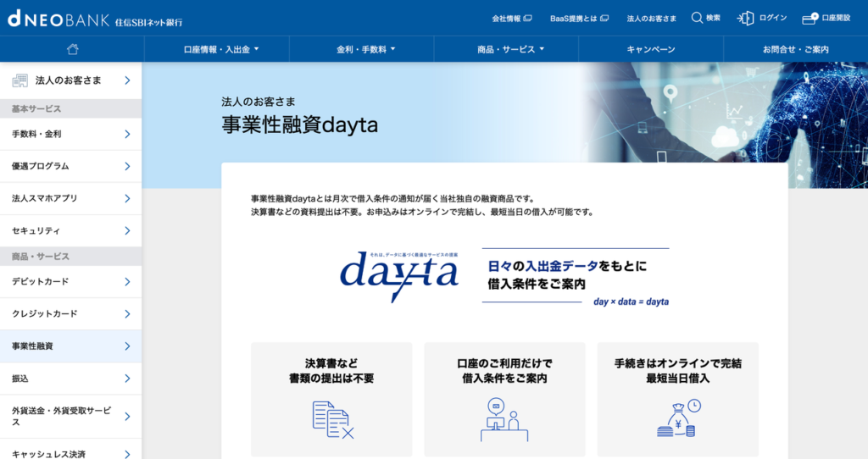
Task: Select クレジットカード in sidebar
Action: 71,313
